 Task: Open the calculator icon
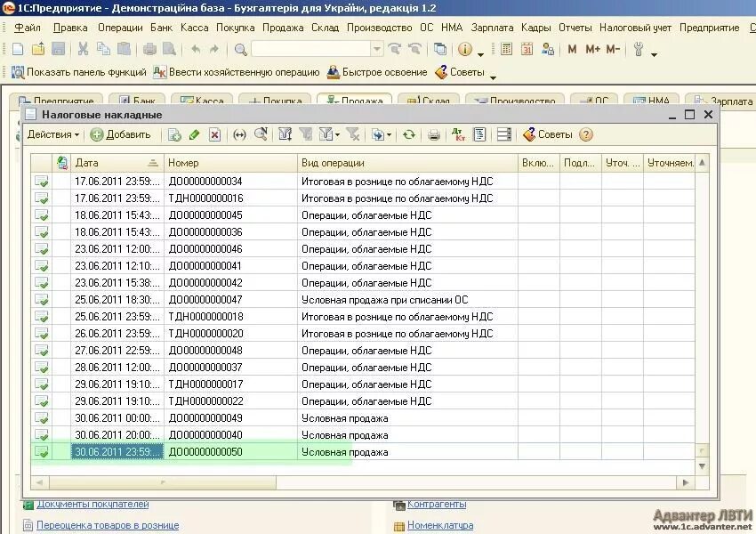click(506, 49)
